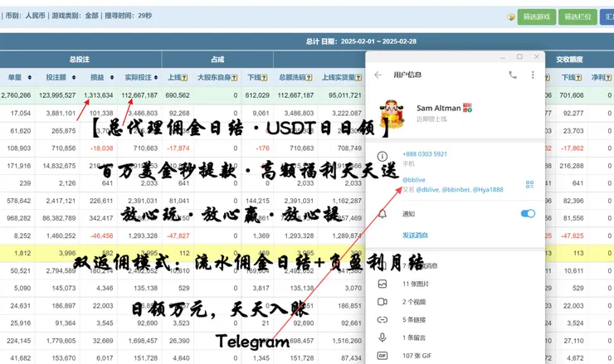The height and width of the screenshot is (364, 614).
Task: Click cell 153,670 in the last row
Action: pyautogui.click(x=64, y=358)
